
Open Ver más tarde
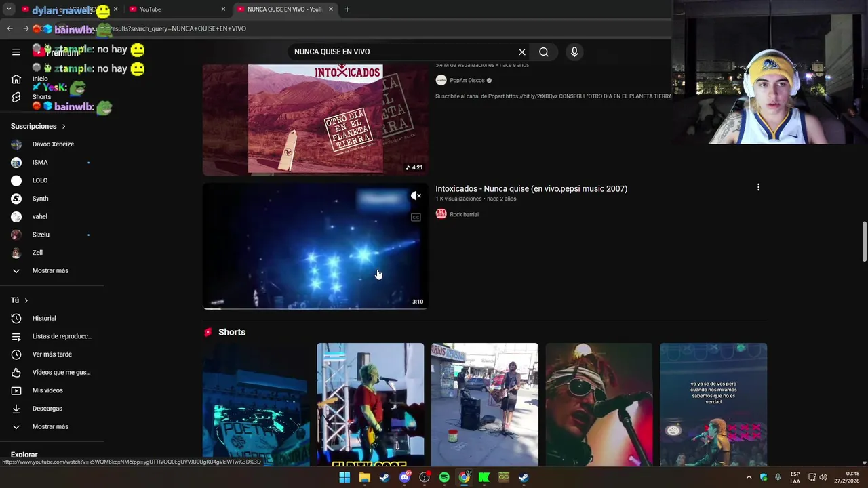click(x=52, y=354)
